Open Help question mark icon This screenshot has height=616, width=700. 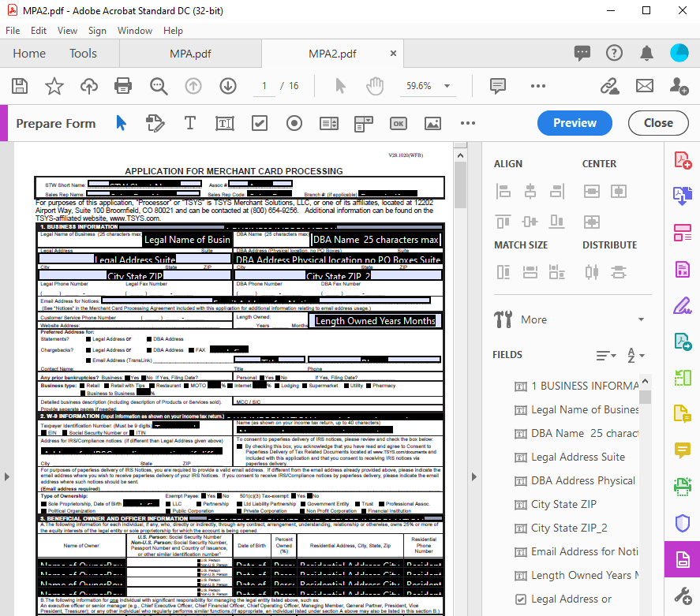tap(614, 53)
